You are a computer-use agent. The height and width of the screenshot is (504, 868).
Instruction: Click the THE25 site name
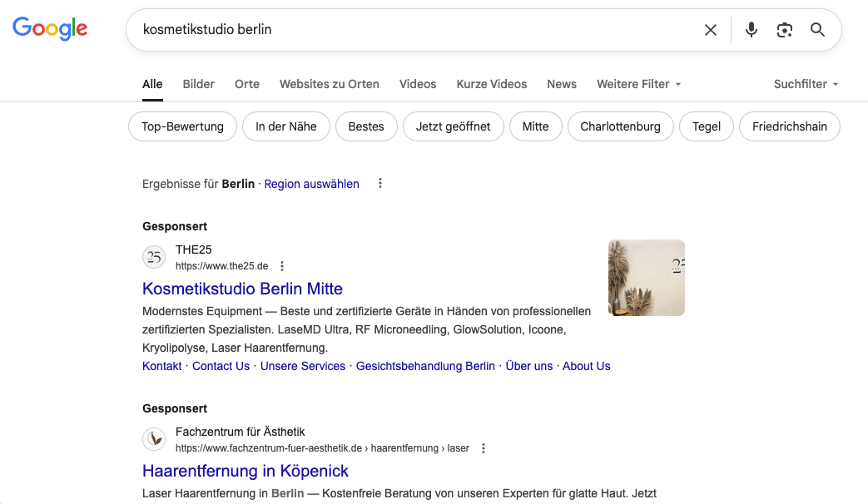point(194,250)
